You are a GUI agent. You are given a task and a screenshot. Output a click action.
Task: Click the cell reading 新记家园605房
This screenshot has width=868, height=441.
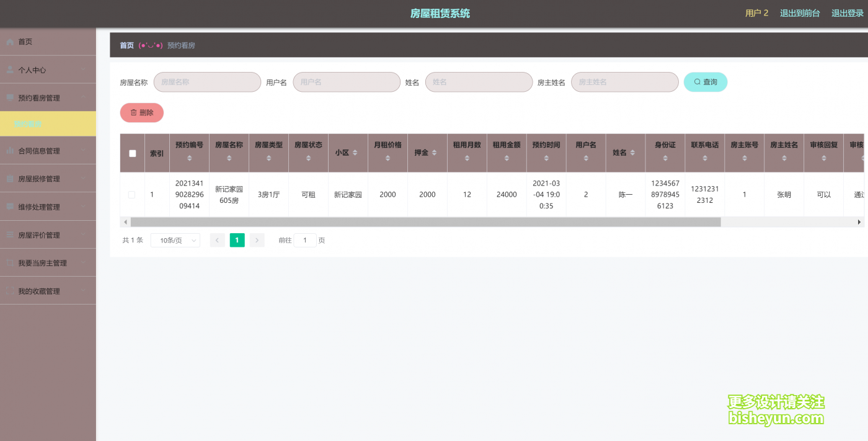pos(229,195)
